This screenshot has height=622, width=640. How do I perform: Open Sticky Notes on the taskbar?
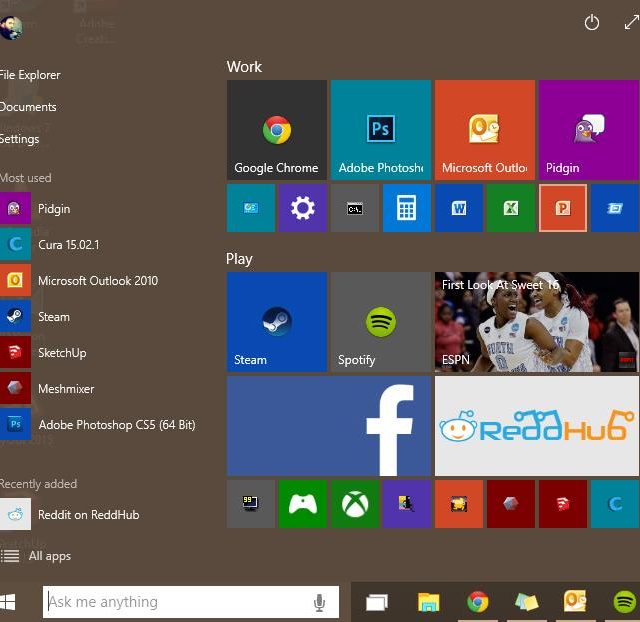point(527,602)
